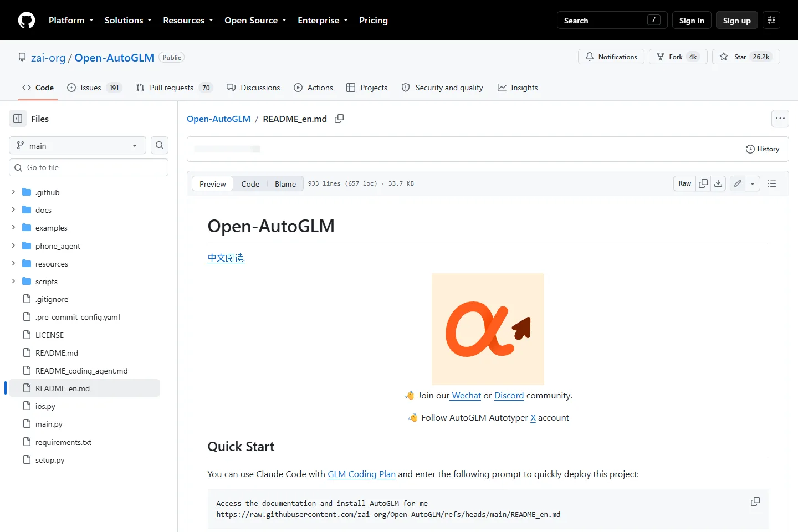Screen dimensions: 798x532
Task: Go to the GitHub homepage logo
Action: [27, 21]
